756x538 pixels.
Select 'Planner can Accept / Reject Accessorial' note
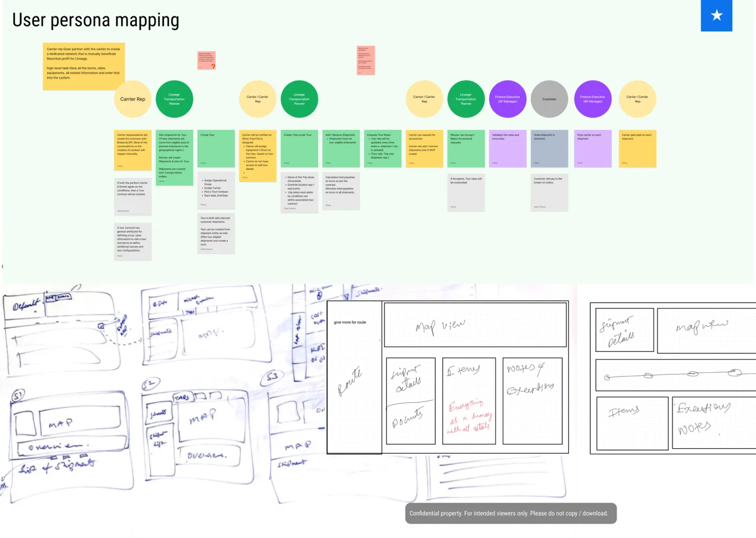pos(466,148)
